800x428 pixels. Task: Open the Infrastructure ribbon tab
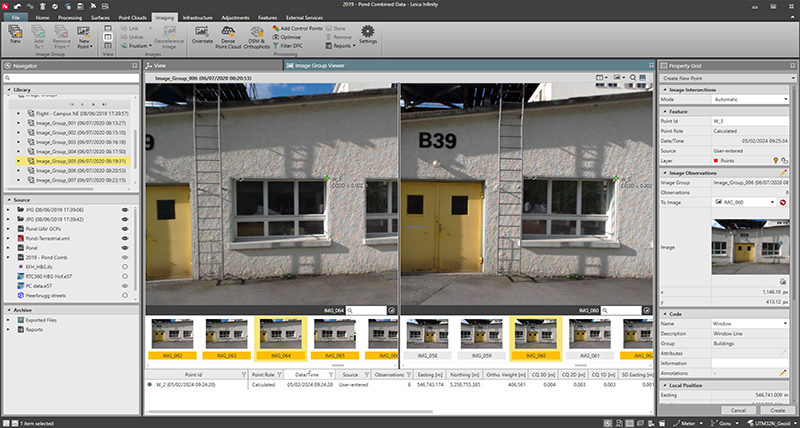(196, 18)
